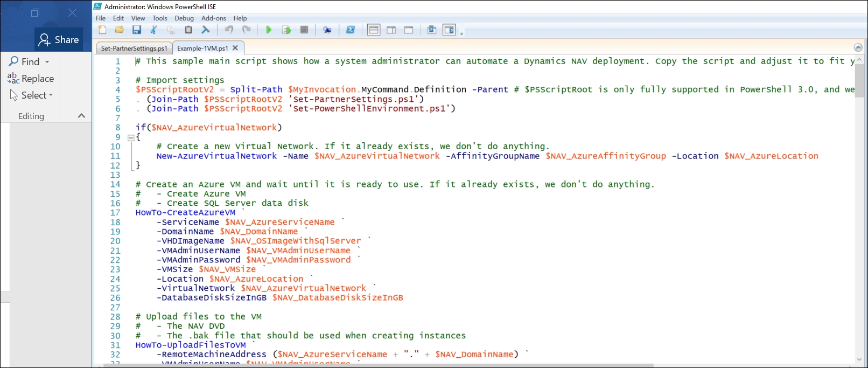Open the Add-ons menu
Viewport: 868px width, 368px height.
click(x=214, y=18)
